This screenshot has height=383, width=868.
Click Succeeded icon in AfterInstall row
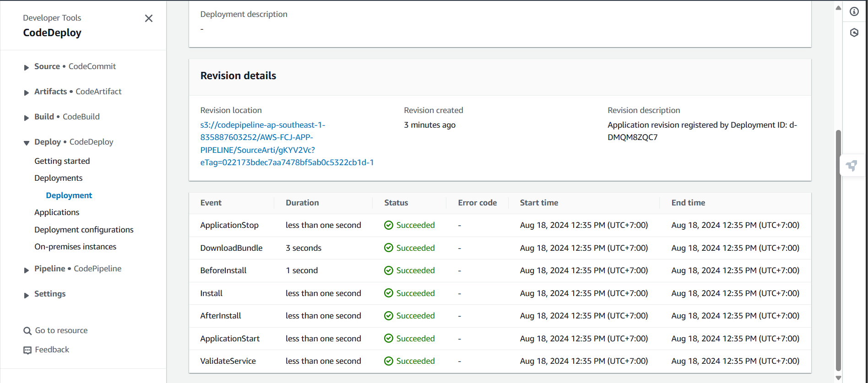(389, 316)
